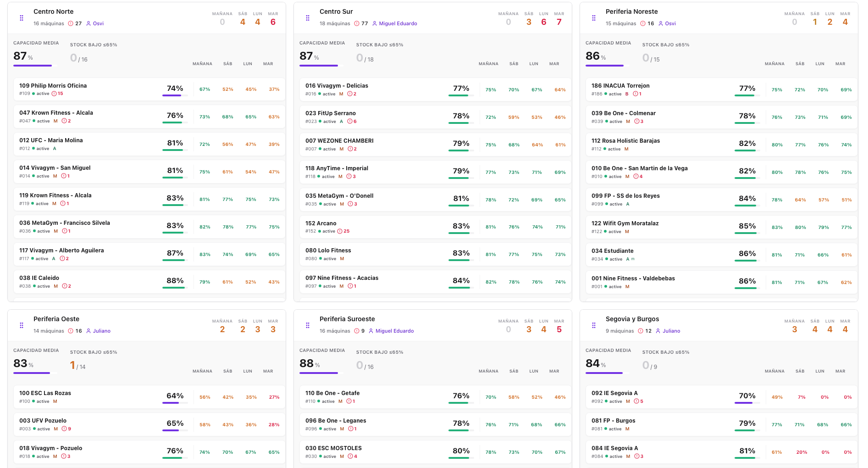868x468 pixels.
Task: Click the alert icon for 092 IE Segovia A
Action: pyautogui.click(x=636, y=401)
